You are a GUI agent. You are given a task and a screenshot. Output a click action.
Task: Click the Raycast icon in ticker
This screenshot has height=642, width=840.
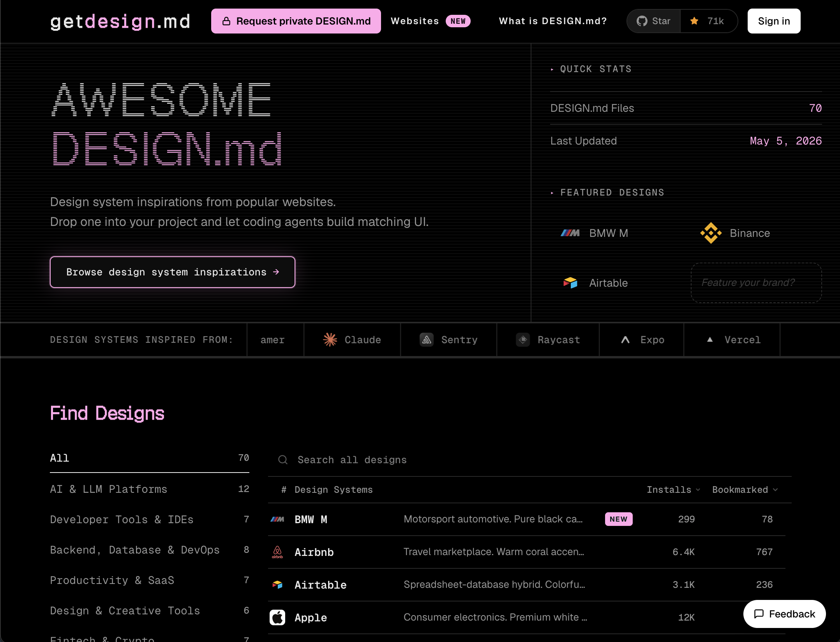coord(523,340)
